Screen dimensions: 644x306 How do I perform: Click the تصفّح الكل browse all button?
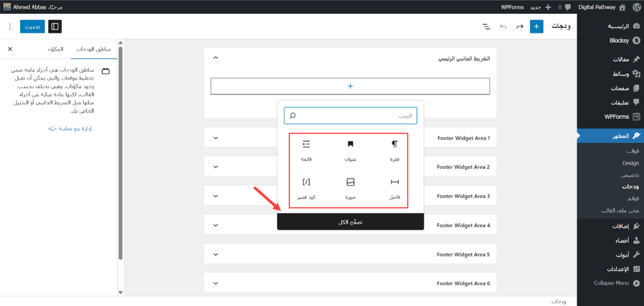coord(350,222)
